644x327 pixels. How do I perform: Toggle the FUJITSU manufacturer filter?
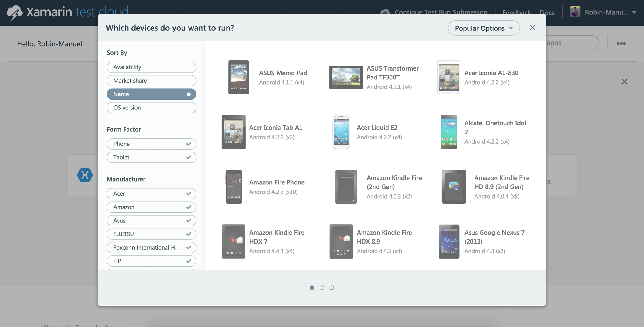tap(151, 234)
